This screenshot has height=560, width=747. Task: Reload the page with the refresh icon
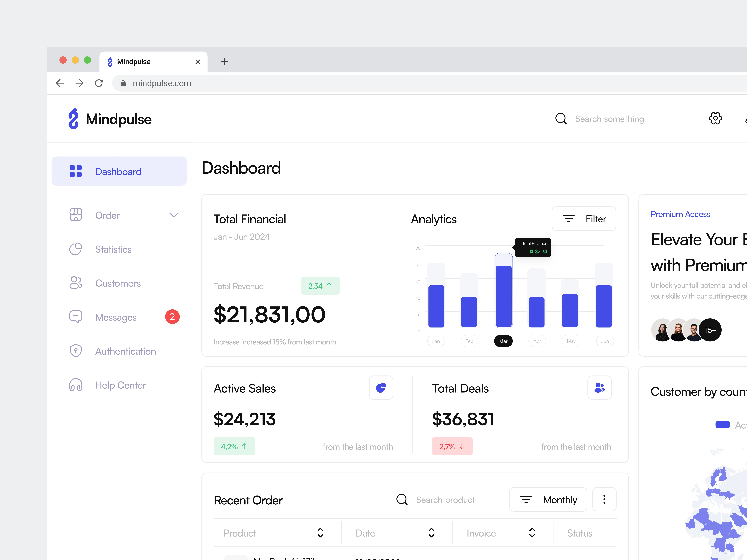(99, 83)
